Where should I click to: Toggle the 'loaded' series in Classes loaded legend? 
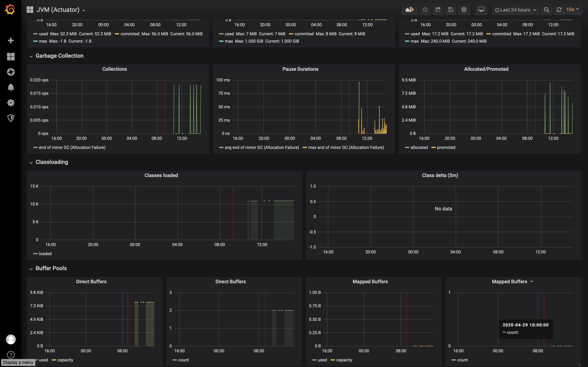[x=45, y=254]
